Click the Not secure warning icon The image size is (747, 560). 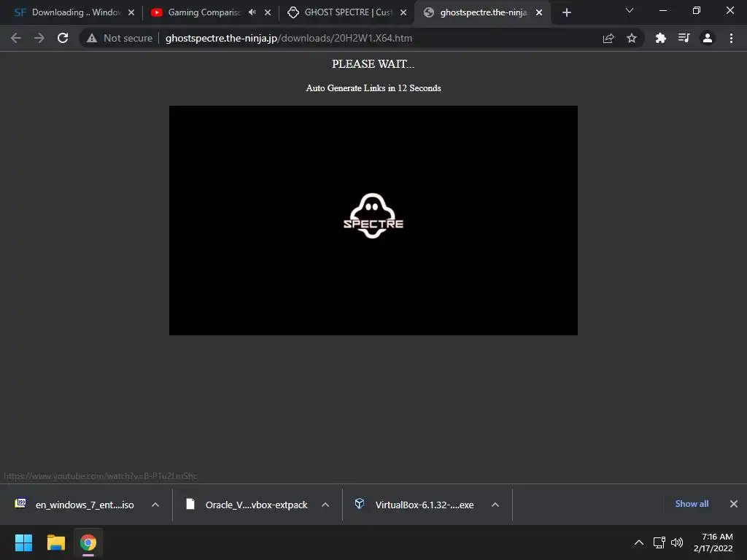click(92, 38)
